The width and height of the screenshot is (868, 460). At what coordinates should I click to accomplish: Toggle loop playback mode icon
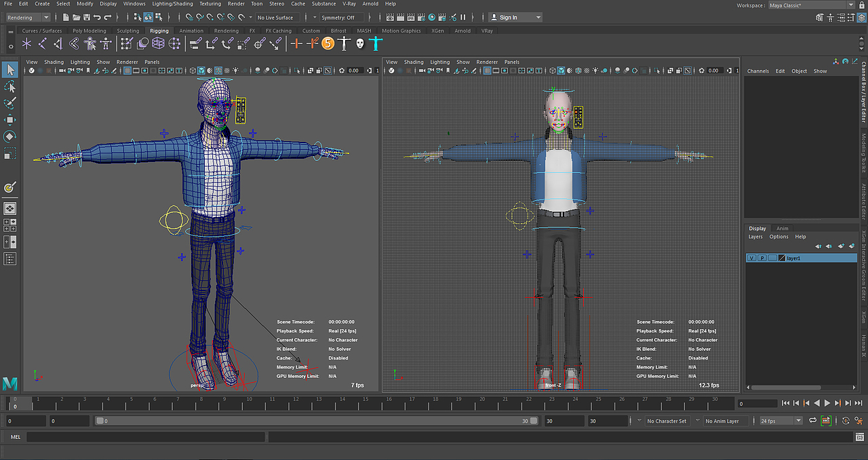812,421
